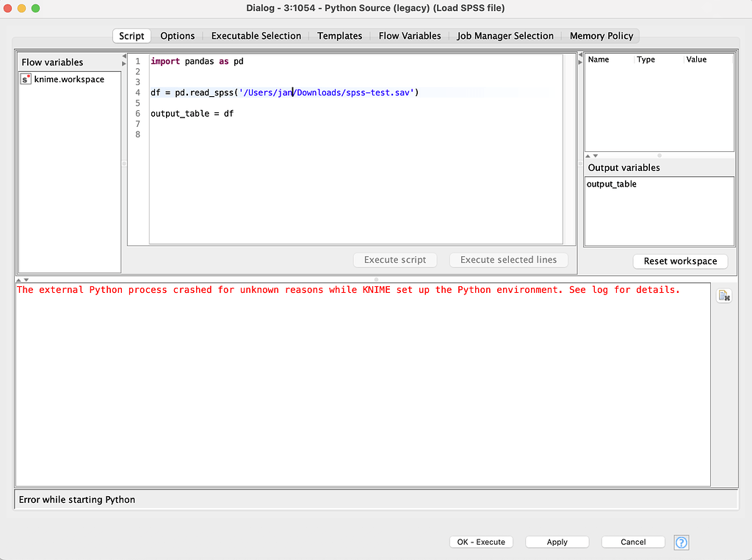Sort variables by the Name column header

pyautogui.click(x=600, y=59)
